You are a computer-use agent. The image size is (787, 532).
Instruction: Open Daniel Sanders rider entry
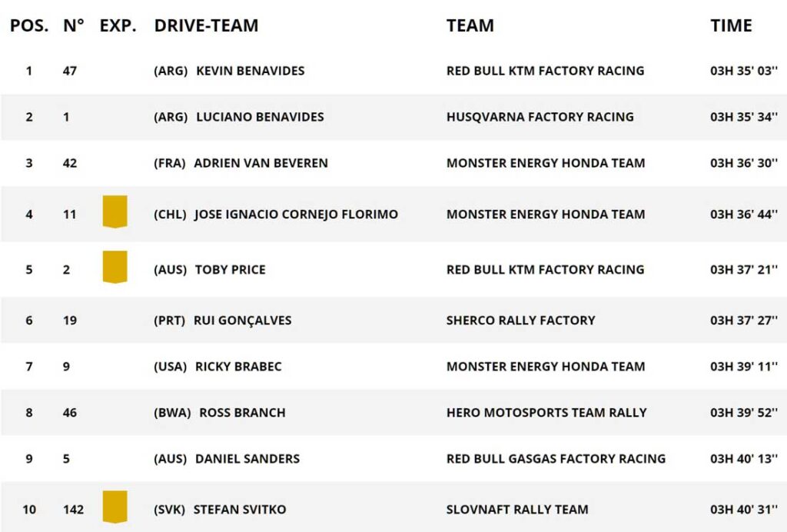(247, 459)
